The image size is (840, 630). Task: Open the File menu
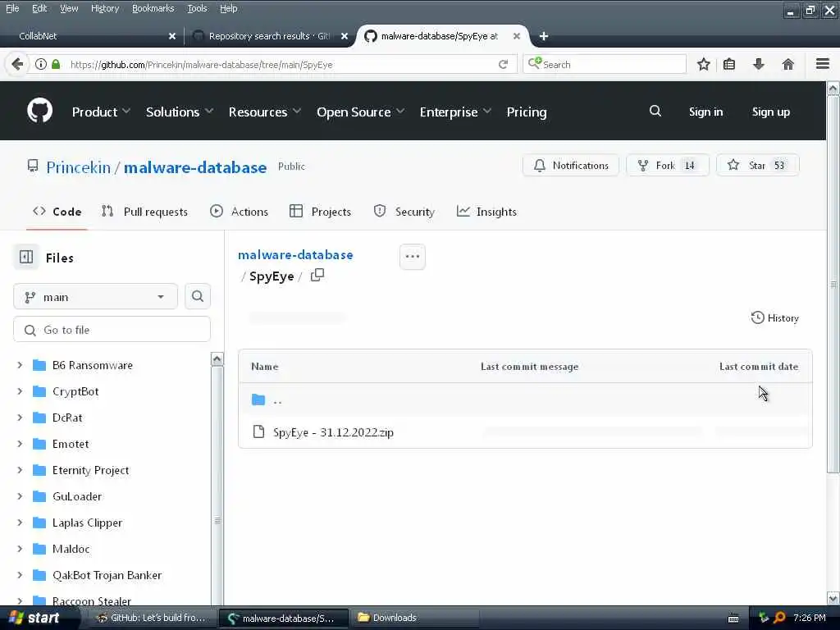(x=12, y=8)
